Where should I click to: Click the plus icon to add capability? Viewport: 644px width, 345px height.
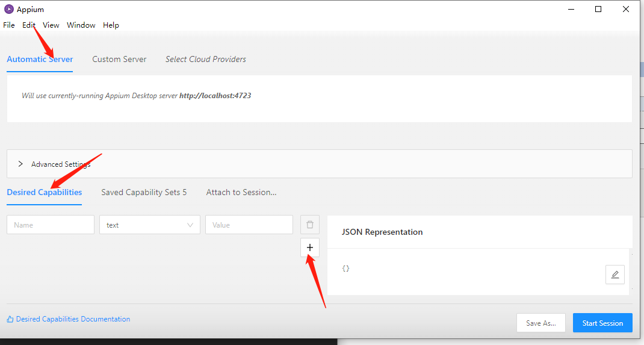pos(310,247)
